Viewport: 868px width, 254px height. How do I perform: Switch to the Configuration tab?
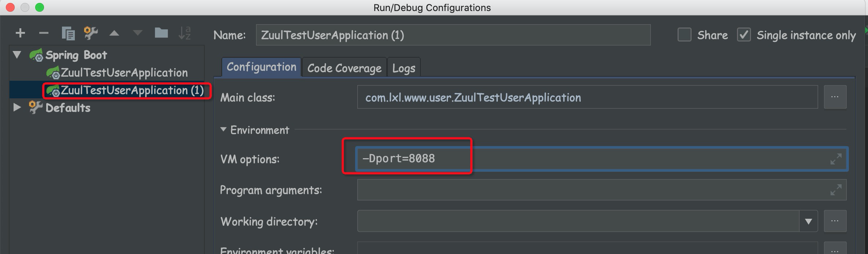tap(261, 67)
